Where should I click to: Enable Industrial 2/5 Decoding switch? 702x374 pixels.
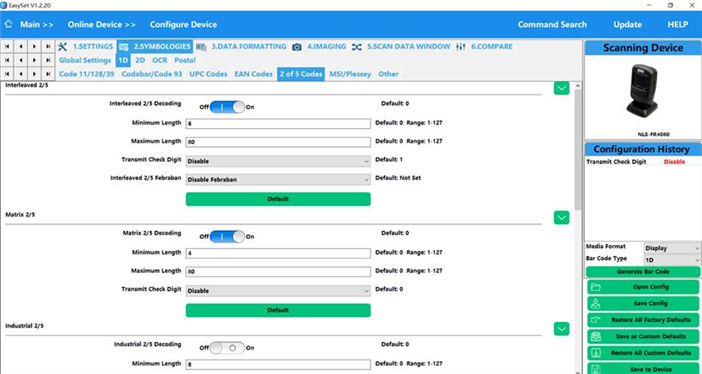(227, 348)
